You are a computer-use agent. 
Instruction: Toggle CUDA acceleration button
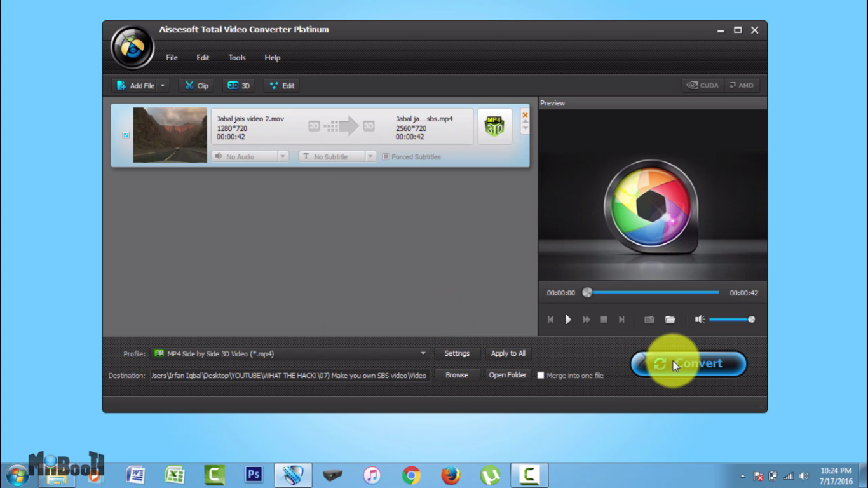point(702,85)
